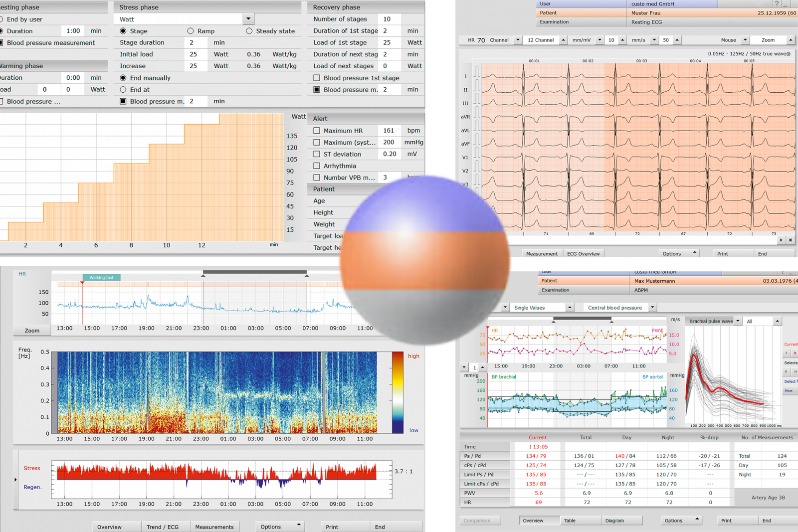The width and height of the screenshot is (798, 532).
Task: Click the up-arrow on the ABPM Options button
Action: click(696, 520)
